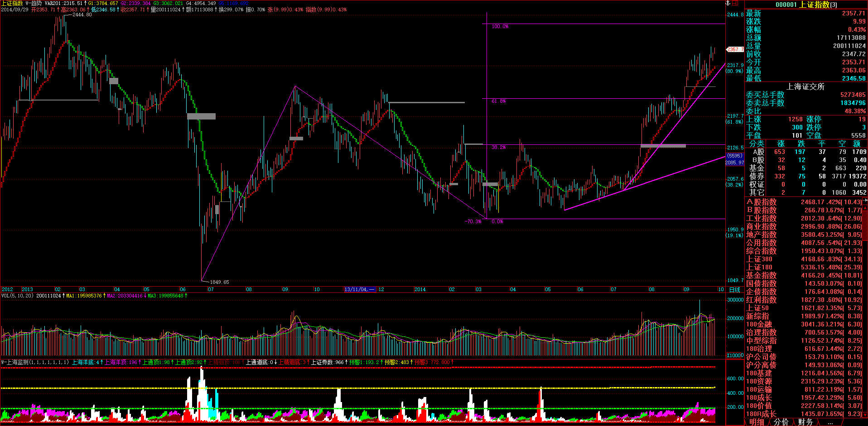Select 上证50 in the index list
Screen dimensions: 868x426
757,308
